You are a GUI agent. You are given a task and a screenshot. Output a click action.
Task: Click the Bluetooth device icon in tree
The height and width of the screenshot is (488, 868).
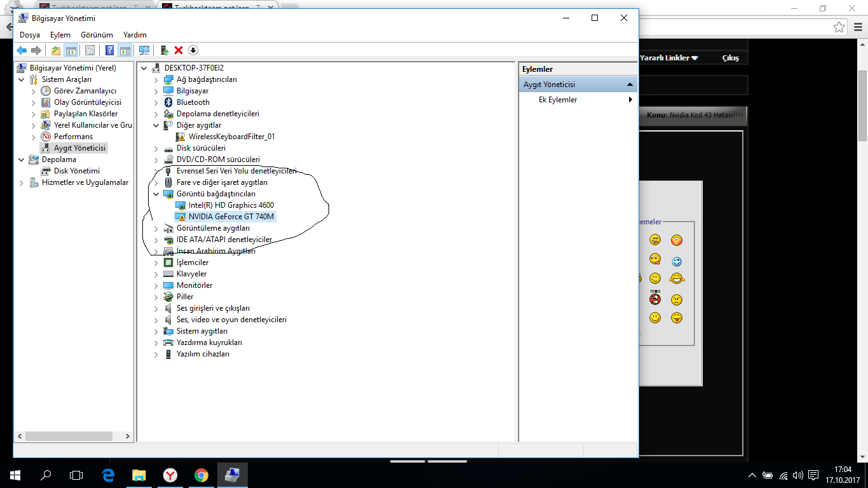pos(168,102)
